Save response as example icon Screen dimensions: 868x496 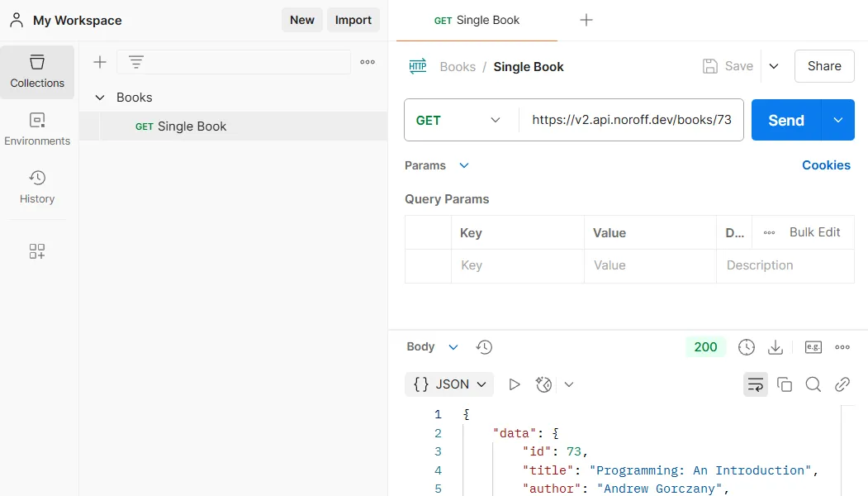tap(813, 347)
